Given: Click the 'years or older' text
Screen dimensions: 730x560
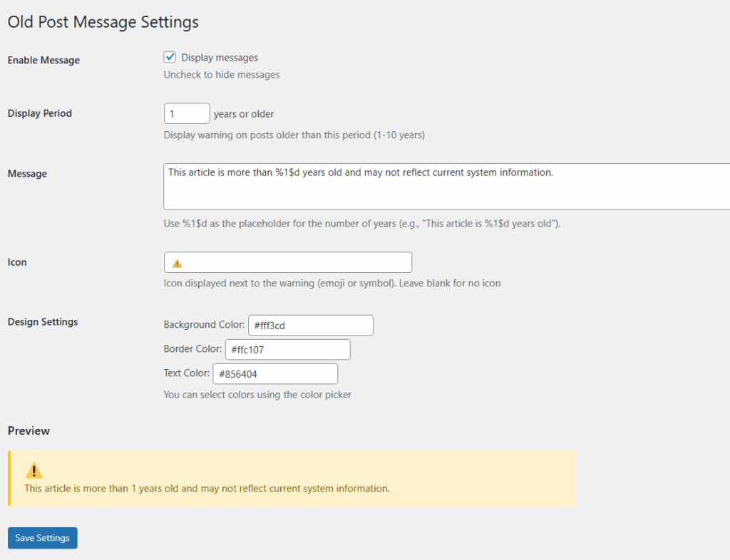Looking at the screenshot, I should tap(244, 114).
